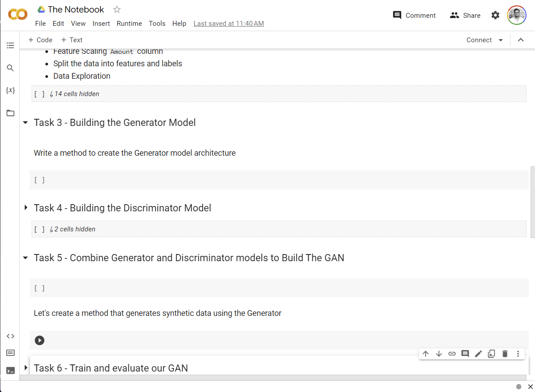This screenshot has height=392, width=535.
Task: Open the variables inspector panel
Action: (x=10, y=90)
